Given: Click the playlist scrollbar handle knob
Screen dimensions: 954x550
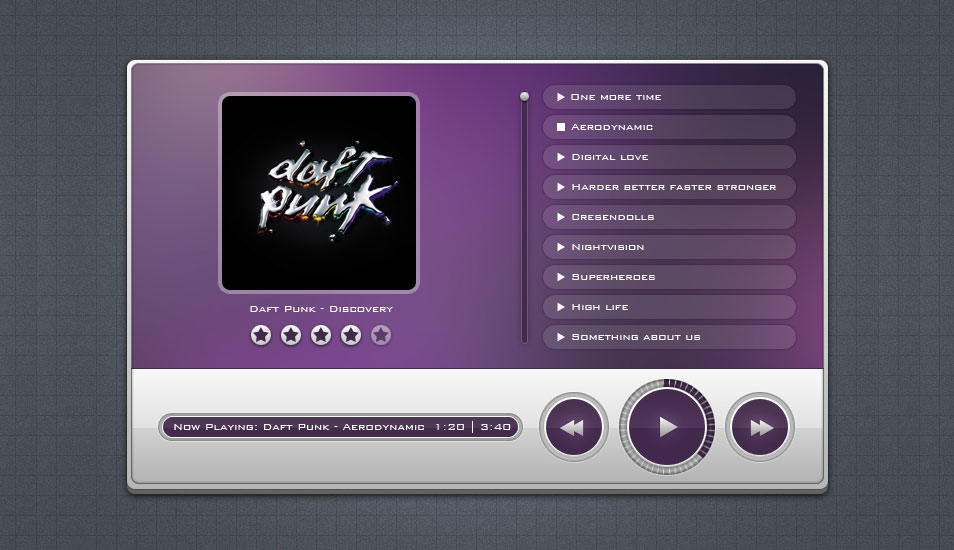Looking at the screenshot, I should pyautogui.click(x=524, y=96).
